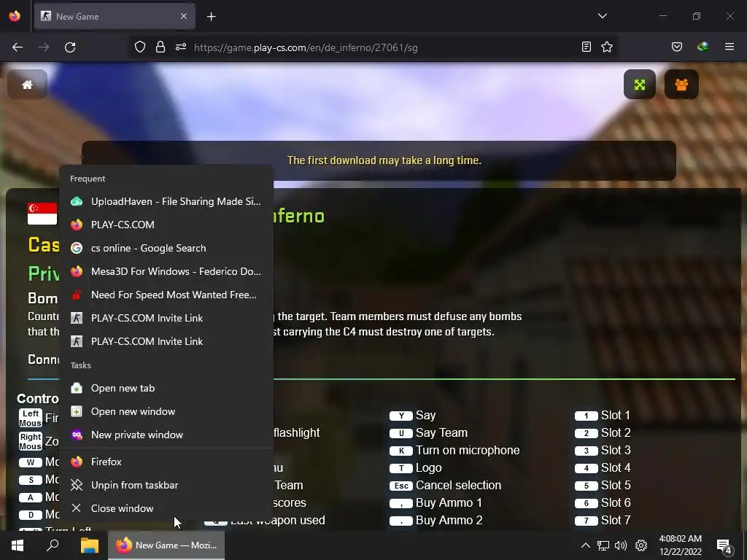Select first PLAY-CS.COM Invite Link entry
The height and width of the screenshot is (560, 747).
pos(166,318)
